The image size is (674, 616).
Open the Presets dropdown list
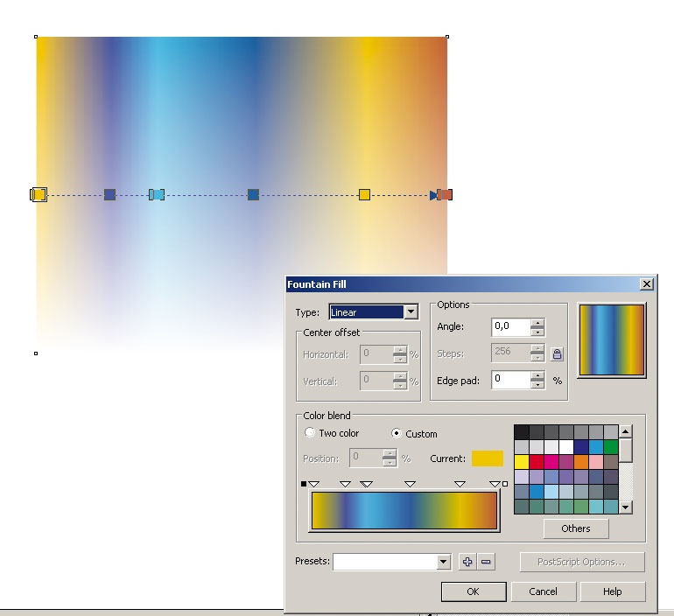443,562
